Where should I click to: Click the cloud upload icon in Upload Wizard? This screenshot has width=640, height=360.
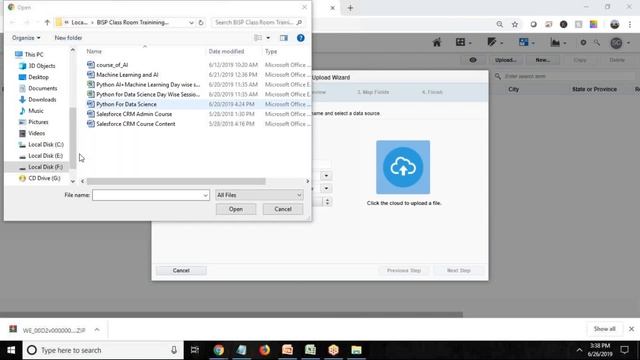pyautogui.click(x=403, y=167)
